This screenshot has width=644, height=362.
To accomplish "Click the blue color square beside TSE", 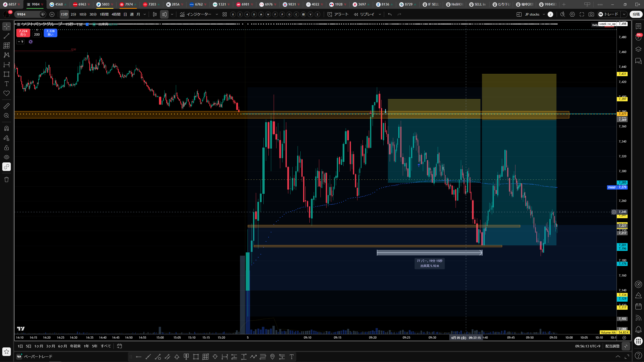I will pyautogui.click(x=87, y=24).
